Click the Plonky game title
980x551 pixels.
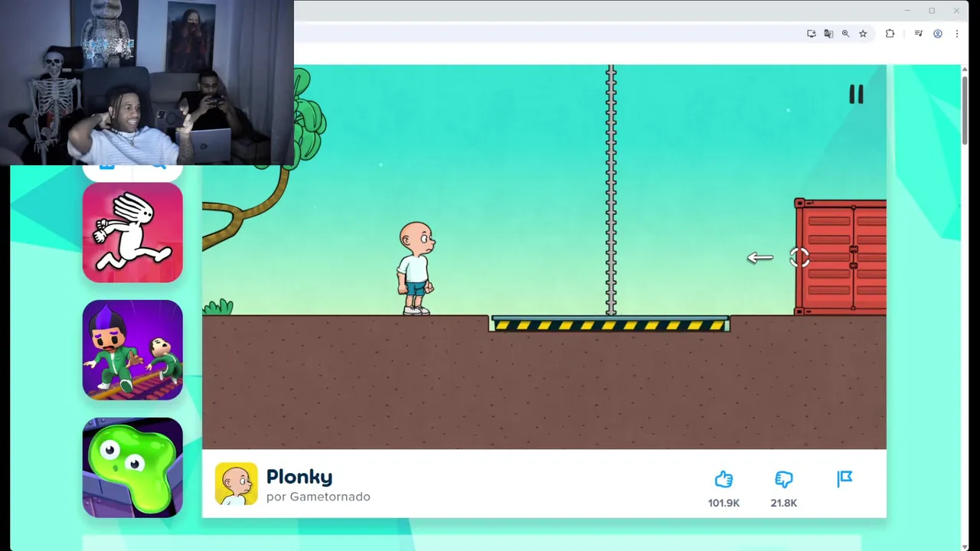click(299, 477)
